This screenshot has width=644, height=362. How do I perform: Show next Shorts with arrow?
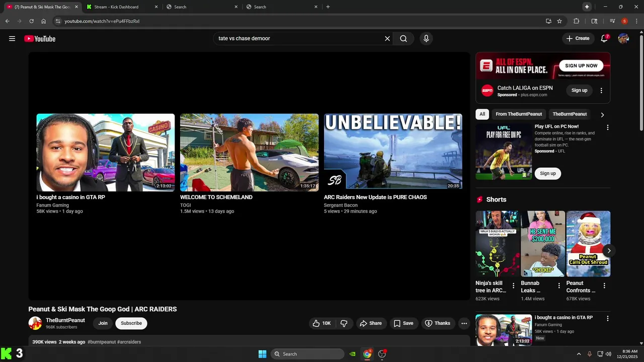click(x=609, y=250)
